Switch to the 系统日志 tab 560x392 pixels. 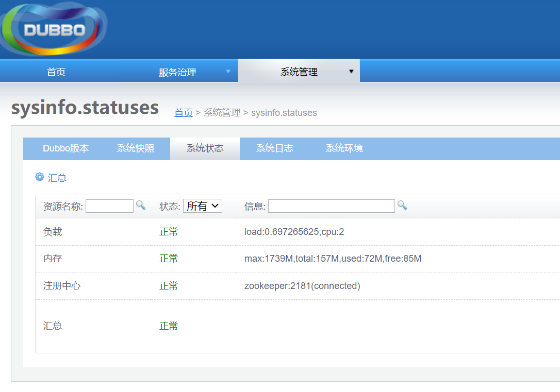276,148
